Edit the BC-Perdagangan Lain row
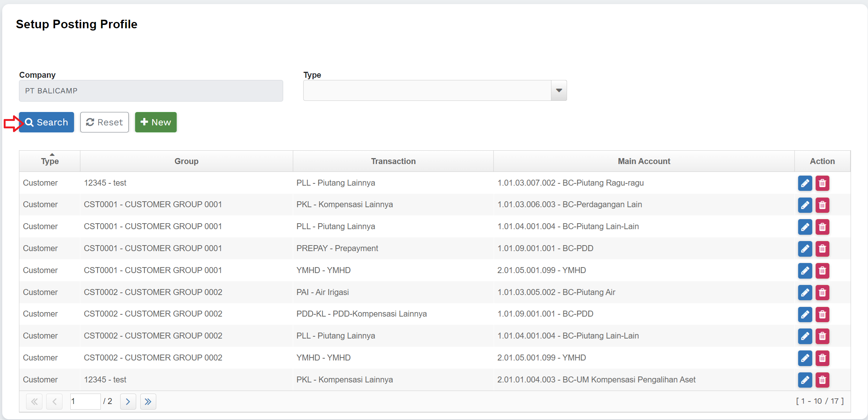This screenshot has height=420, width=868. [x=805, y=205]
